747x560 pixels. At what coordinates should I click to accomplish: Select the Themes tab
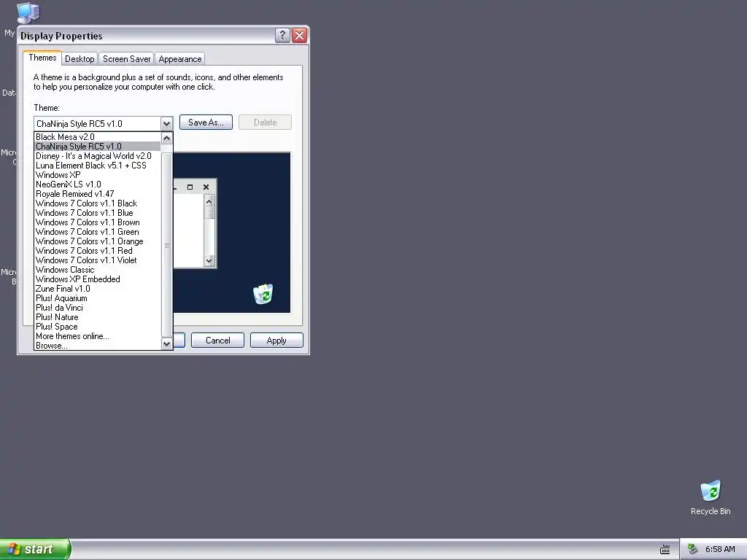(42, 58)
